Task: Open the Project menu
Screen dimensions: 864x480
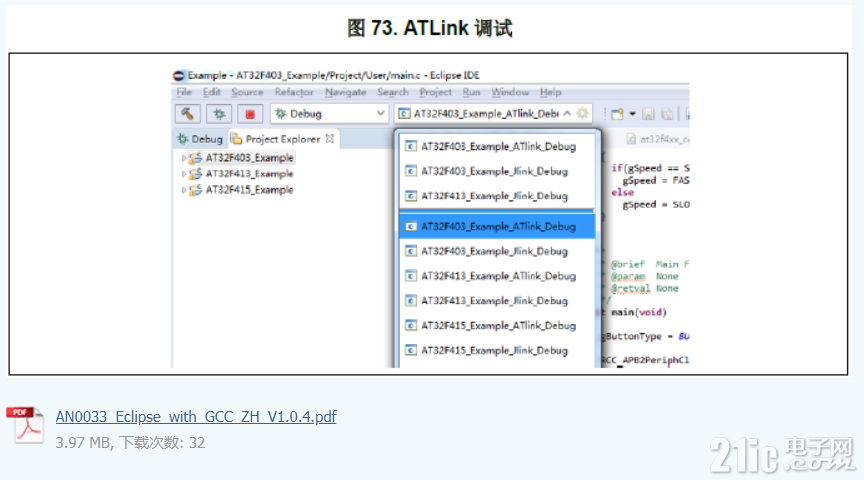Action: point(435,92)
